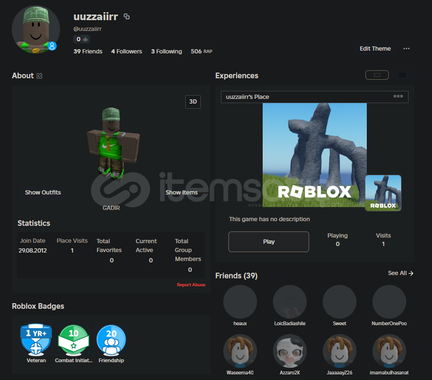432x380 pixels.
Task: Click the @uuzzaiirr username text
Action: coord(88,29)
